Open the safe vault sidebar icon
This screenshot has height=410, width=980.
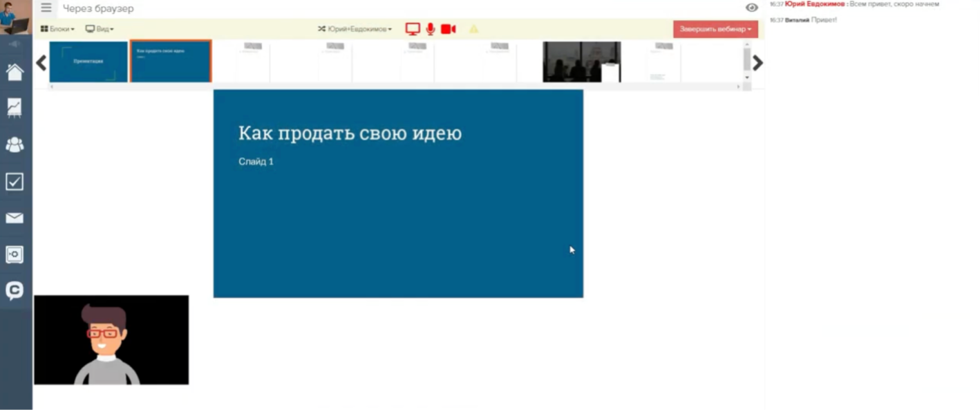coord(15,254)
